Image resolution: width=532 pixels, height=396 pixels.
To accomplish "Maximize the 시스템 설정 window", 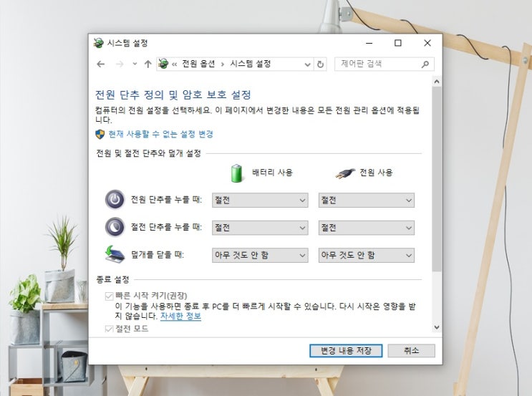I will click(x=398, y=43).
